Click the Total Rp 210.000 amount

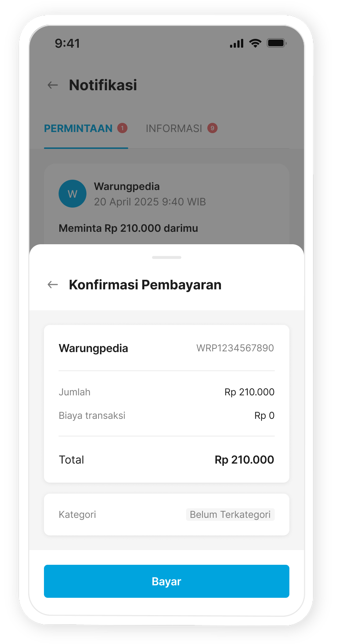tap(244, 460)
